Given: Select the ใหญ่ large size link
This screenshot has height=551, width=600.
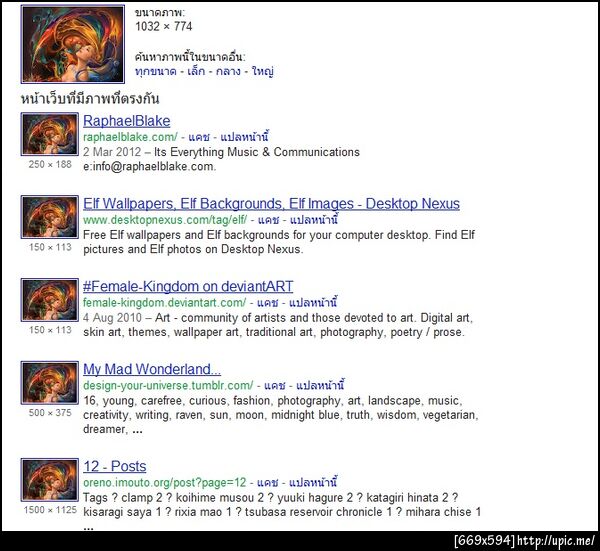Looking at the screenshot, I should pyautogui.click(x=262, y=71).
